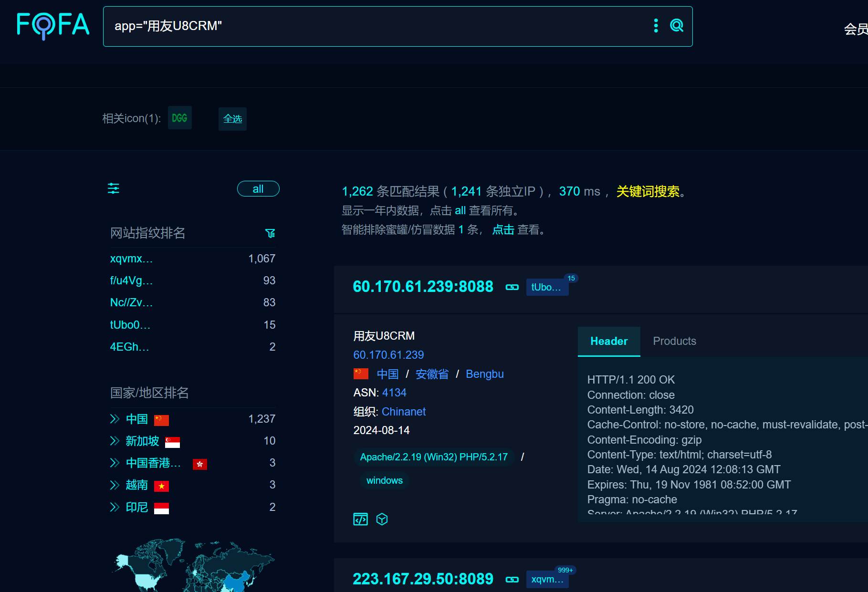
Task: Click the search magnifier icon
Action: (677, 26)
